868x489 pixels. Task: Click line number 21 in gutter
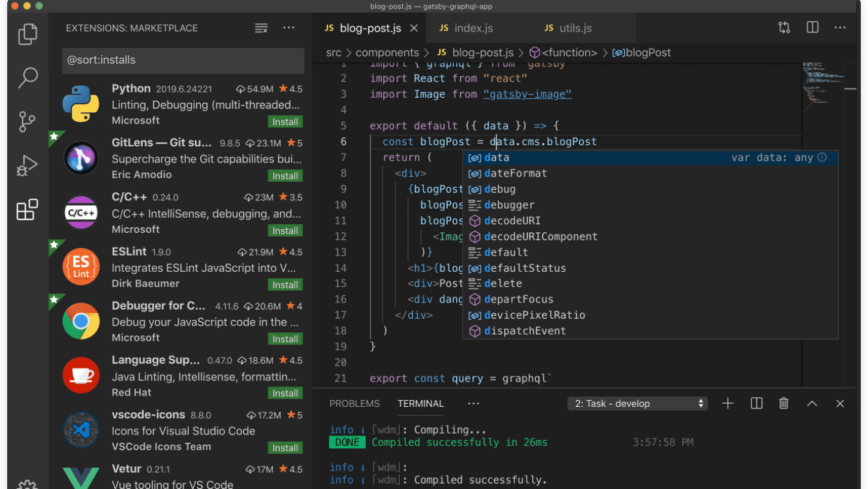click(340, 378)
